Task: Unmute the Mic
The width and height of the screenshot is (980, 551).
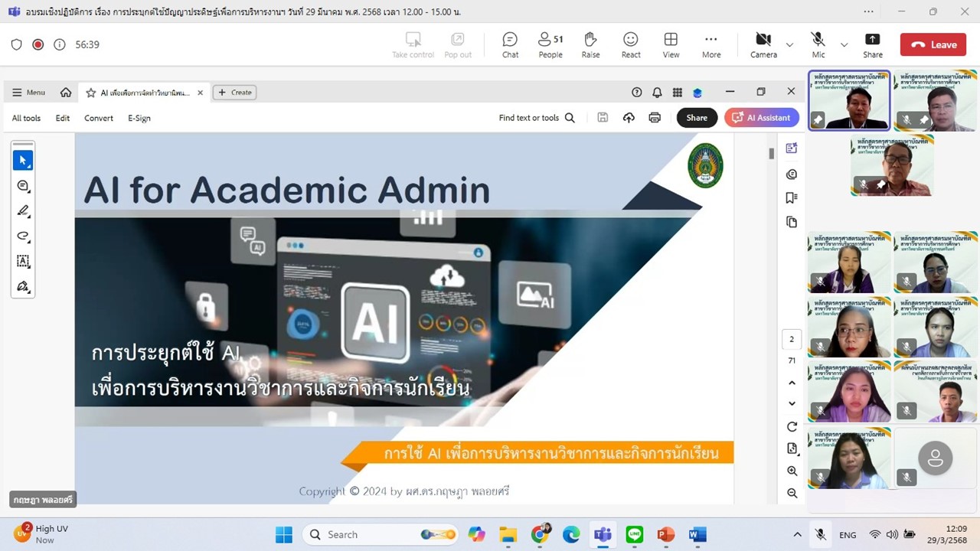Action: pos(818,44)
